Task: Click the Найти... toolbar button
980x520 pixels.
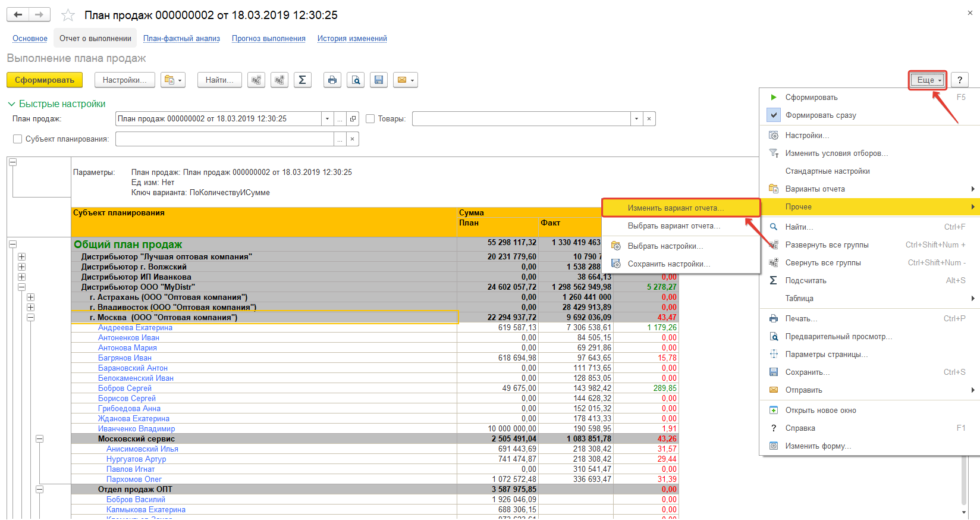Action: click(x=219, y=80)
